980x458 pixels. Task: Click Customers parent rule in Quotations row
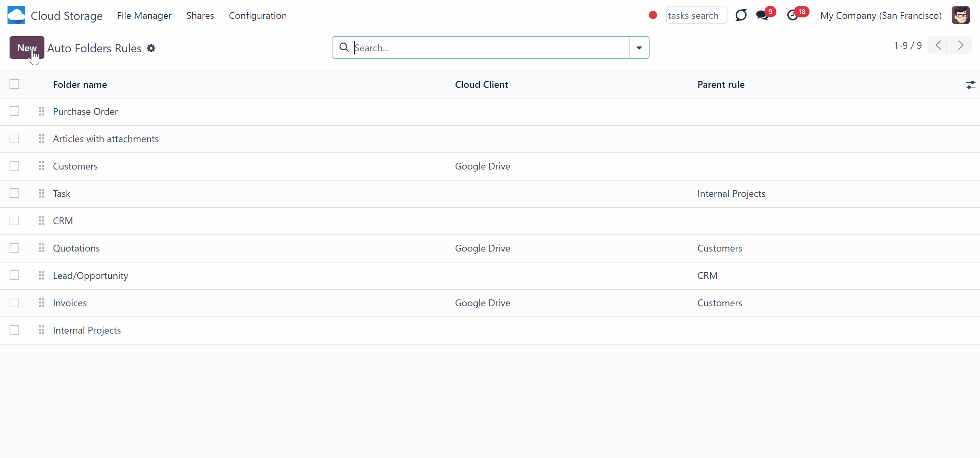pyautogui.click(x=719, y=248)
